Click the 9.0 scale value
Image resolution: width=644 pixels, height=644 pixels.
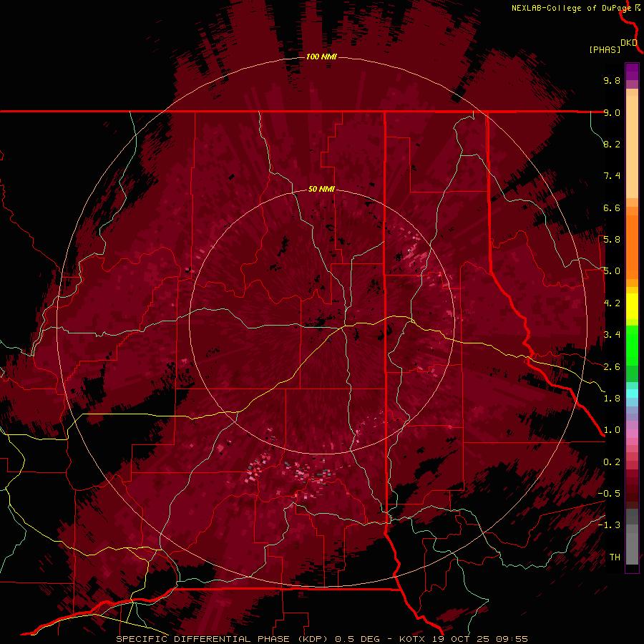tap(612, 112)
